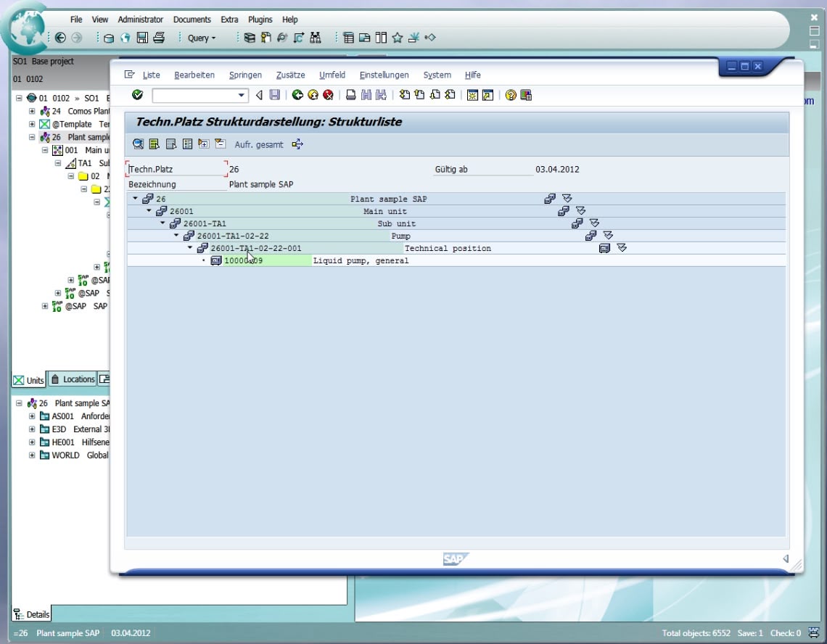Open the SAP command field dropdown
The image size is (827, 644).
click(x=242, y=95)
